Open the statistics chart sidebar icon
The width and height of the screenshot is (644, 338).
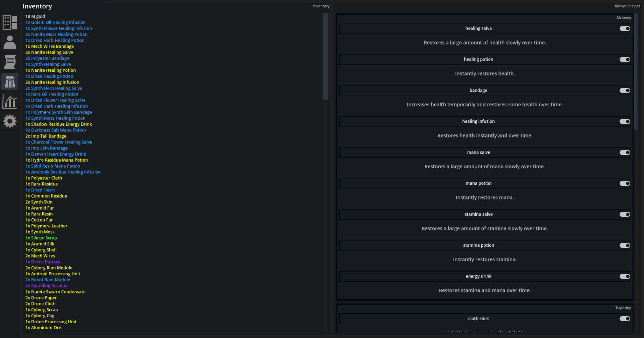[10, 101]
